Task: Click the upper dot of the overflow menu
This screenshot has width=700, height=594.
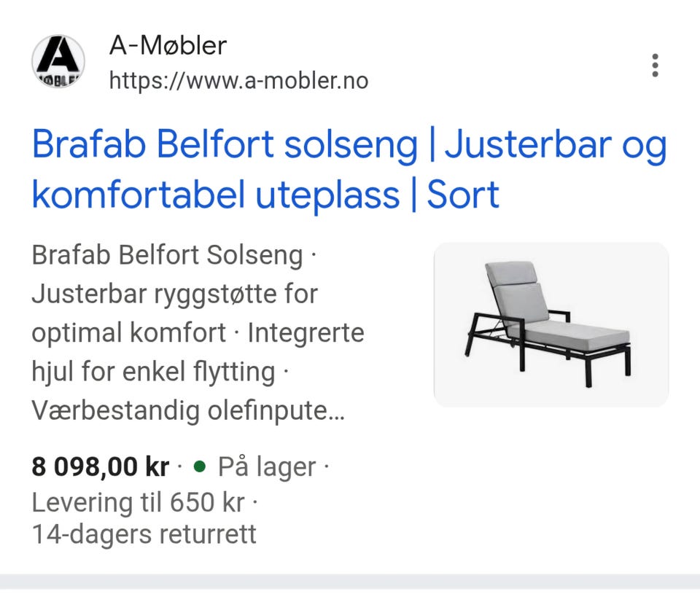Action: click(x=655, y=55)
